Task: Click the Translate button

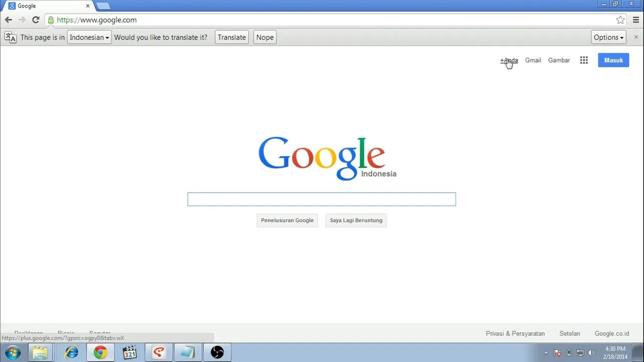Action: (232, 37)
